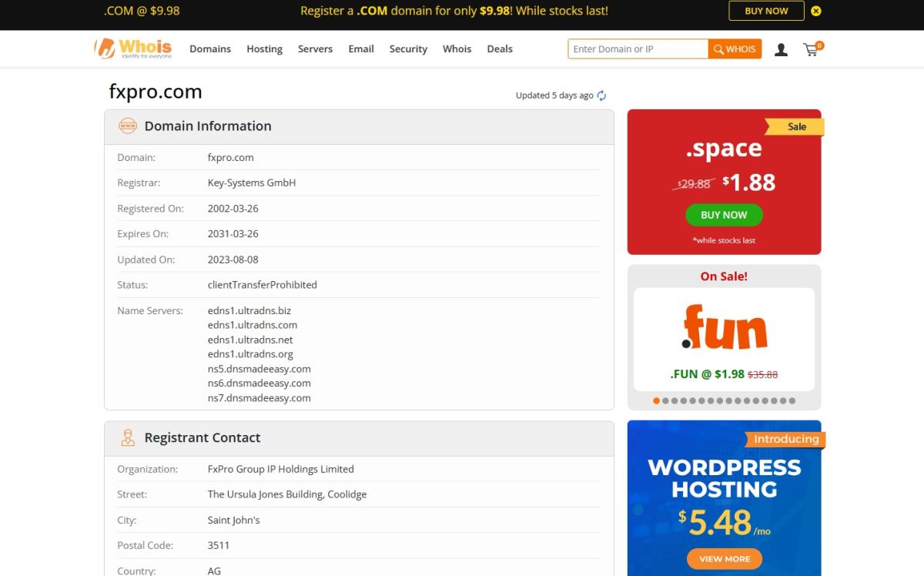Click the Whois logo in header
The width and height of the screenshot is (924, 576).
(132, 49)
